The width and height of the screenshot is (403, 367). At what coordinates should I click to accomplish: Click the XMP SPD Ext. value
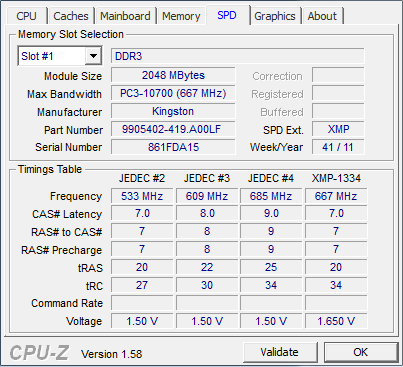point(338,129)
